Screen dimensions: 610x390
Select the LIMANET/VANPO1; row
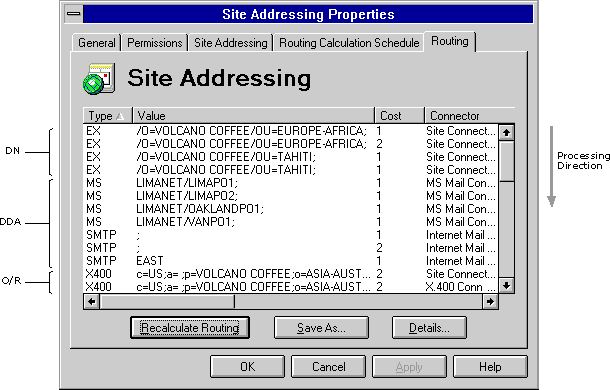click(x=291, y=222)
